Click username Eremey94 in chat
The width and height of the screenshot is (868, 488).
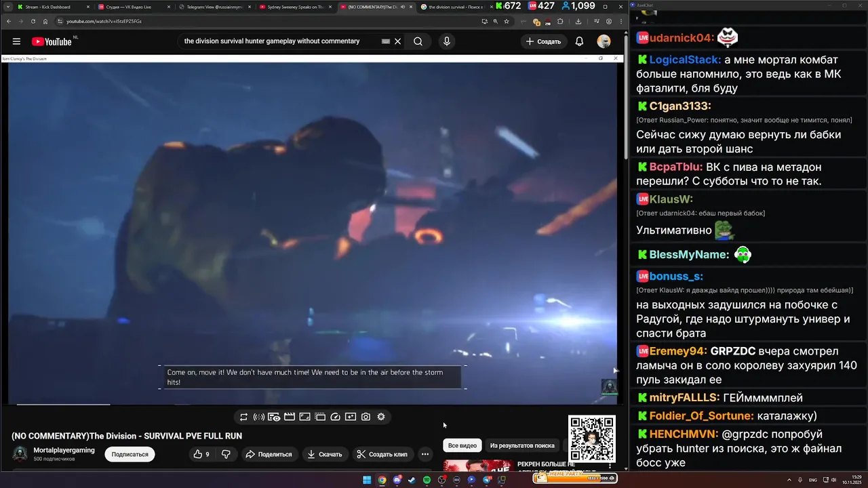678,351
